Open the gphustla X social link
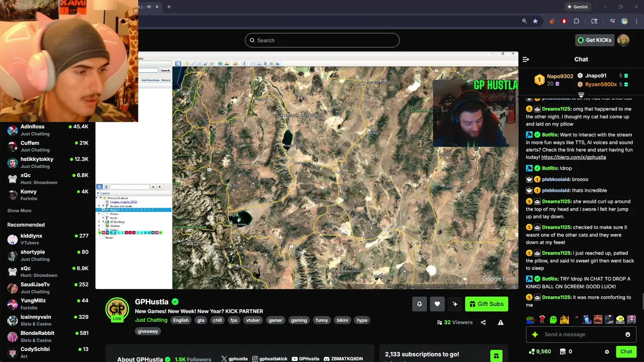644x362 pixels. coord(234,359)
